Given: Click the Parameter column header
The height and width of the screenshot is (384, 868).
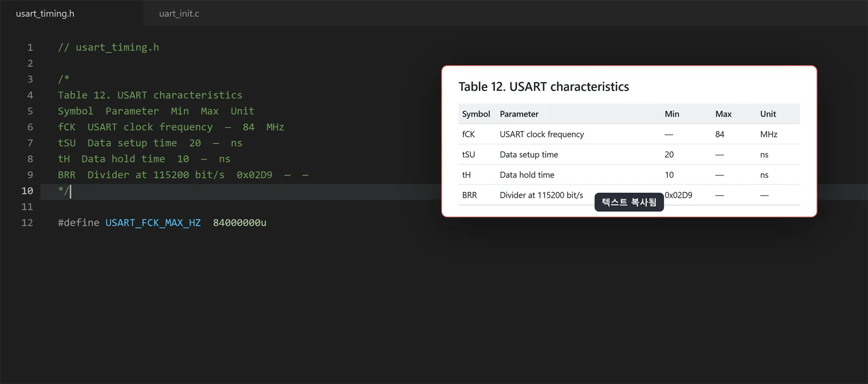Looking at the screenshot, I should 519,114.
